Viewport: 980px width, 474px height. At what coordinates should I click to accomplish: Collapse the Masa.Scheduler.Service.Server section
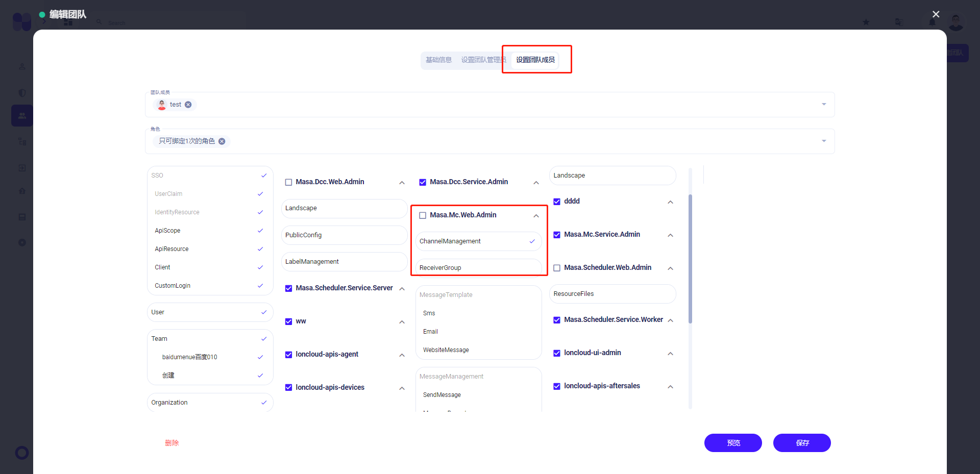[403, 288]
